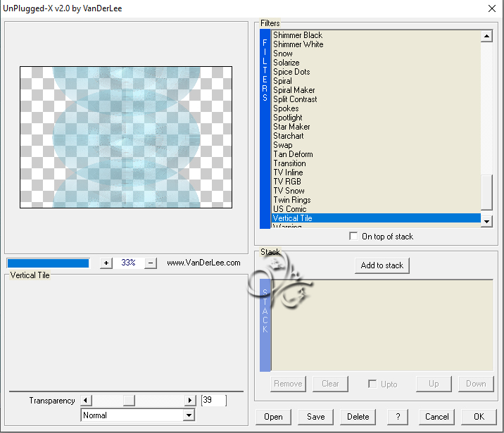
Task: Click the Down button
Action: pyautogui.click(x=476, y=384)
